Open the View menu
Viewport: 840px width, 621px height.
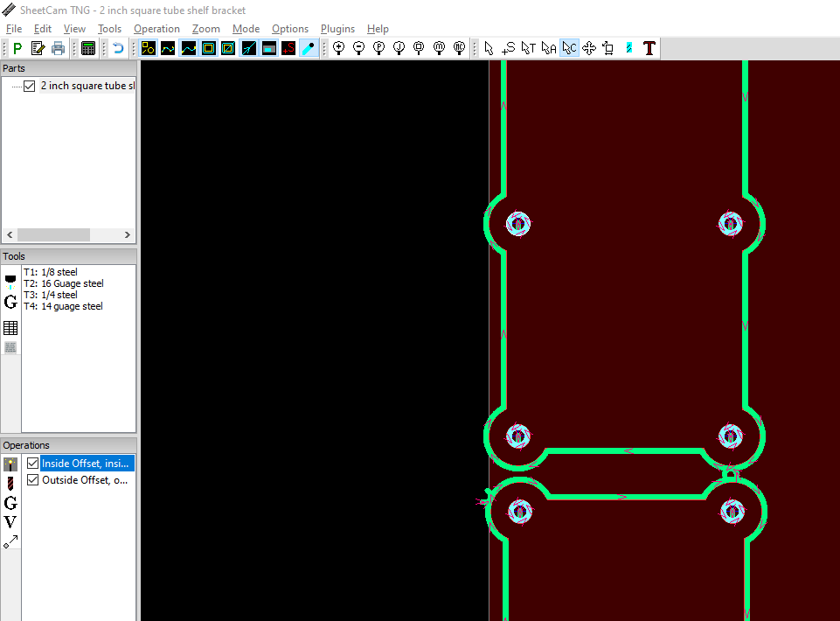click(x=74, y=29)
